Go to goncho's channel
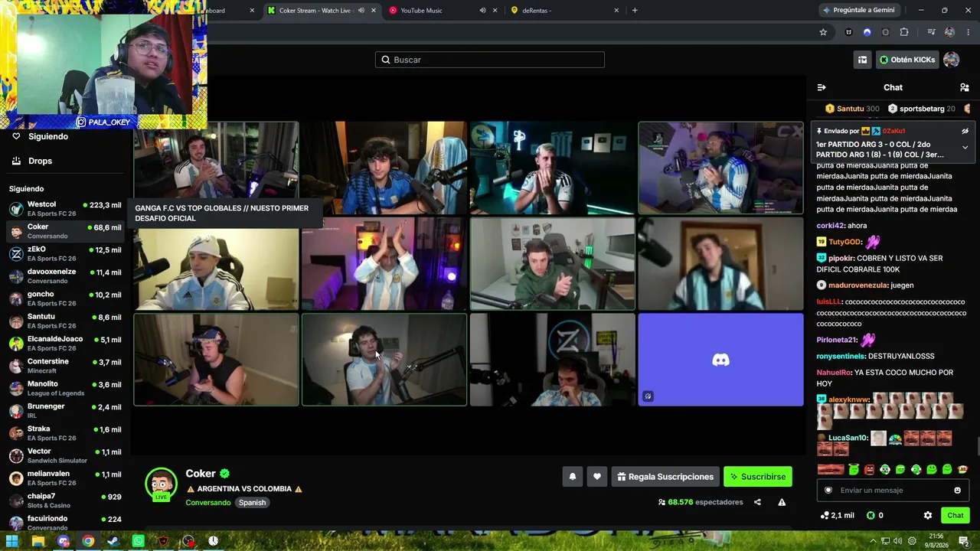 65,298
